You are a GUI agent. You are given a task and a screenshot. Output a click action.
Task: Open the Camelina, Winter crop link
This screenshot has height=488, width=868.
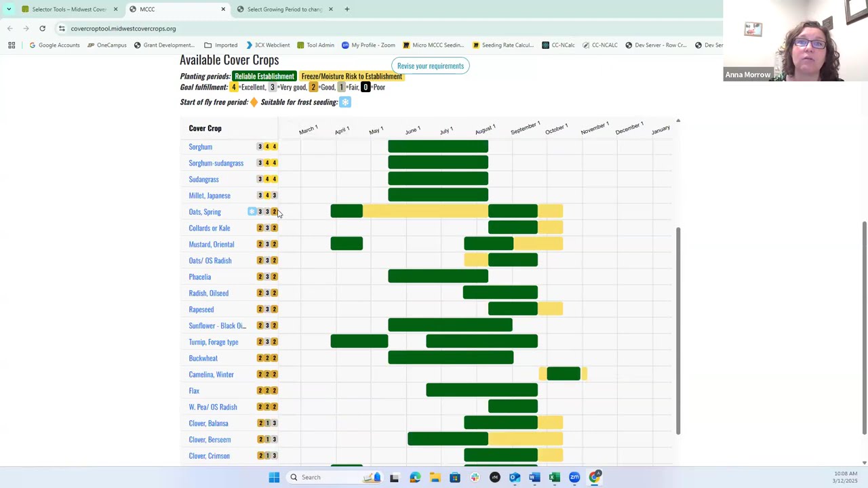[x=211, y=374]
